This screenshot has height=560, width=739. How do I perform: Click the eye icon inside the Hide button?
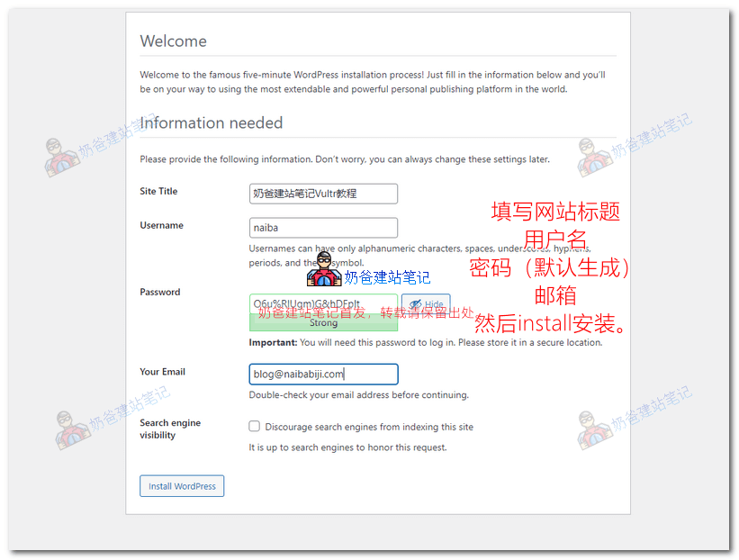click(x=416, y=304)
